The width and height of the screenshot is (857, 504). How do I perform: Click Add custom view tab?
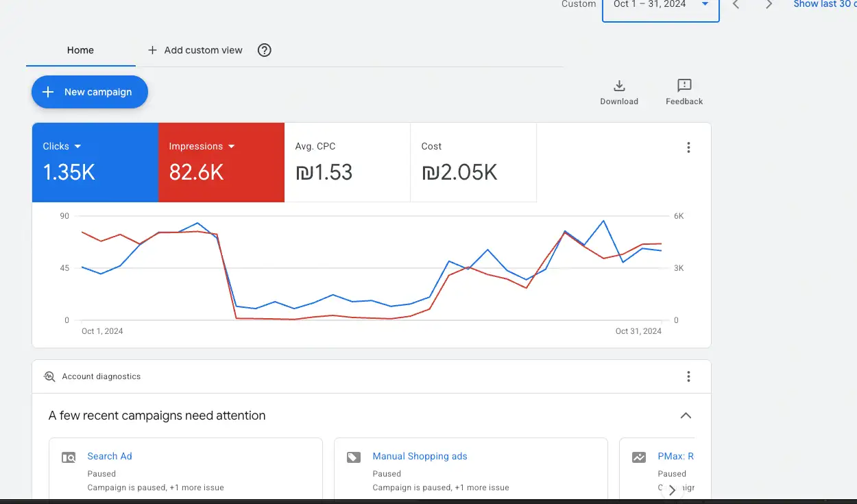coord(195,50)
